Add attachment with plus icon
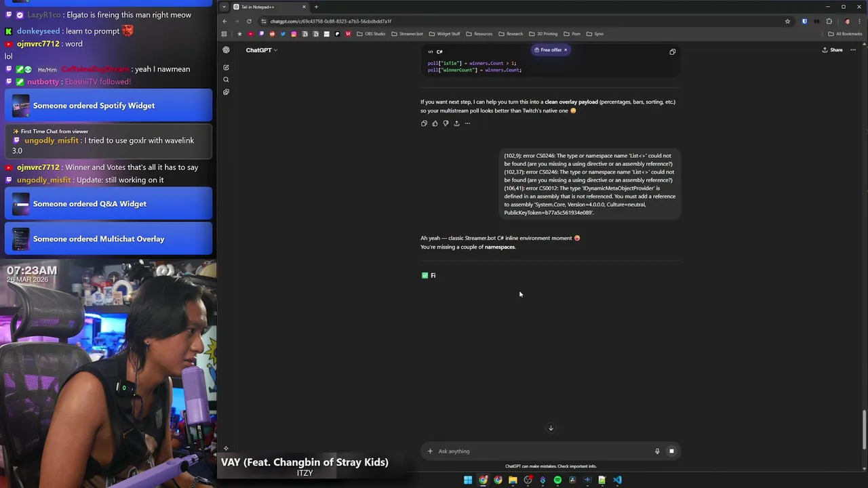This screenshot has width=868, height=488. (429, 451)
